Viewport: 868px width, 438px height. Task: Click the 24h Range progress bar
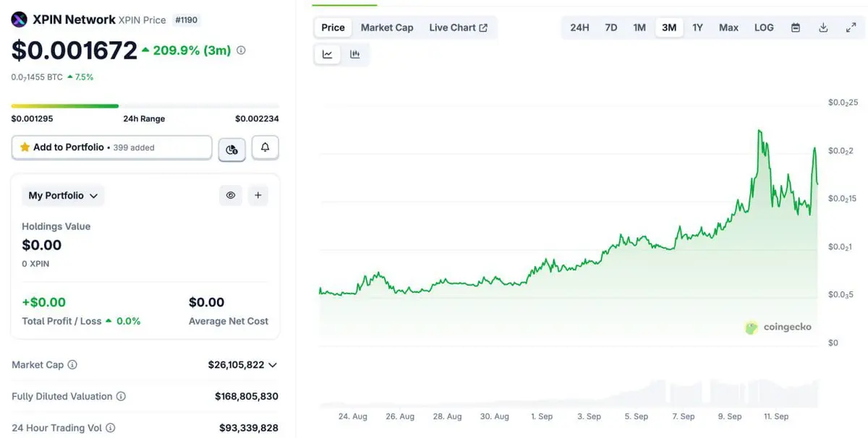pos(145,106)
